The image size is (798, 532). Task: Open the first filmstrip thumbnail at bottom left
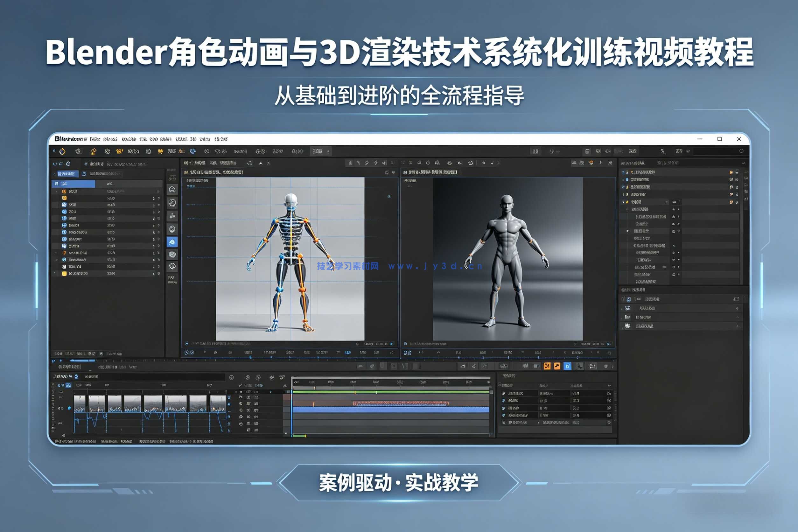tap(80, 404)
